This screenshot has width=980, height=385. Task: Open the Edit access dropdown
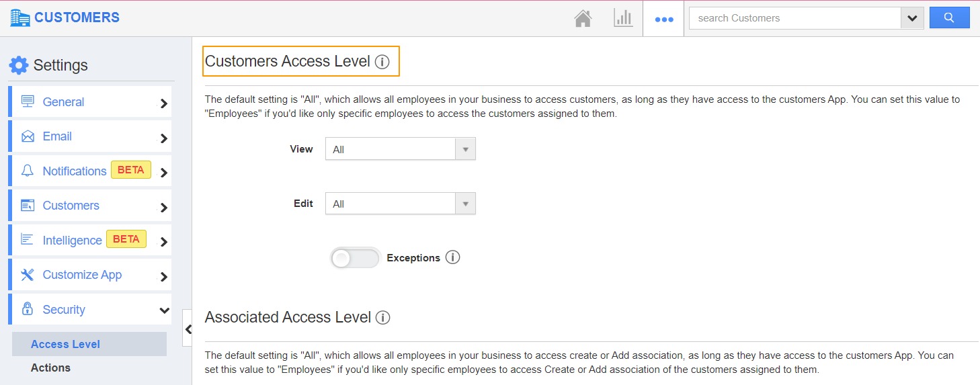pos(400,204)
